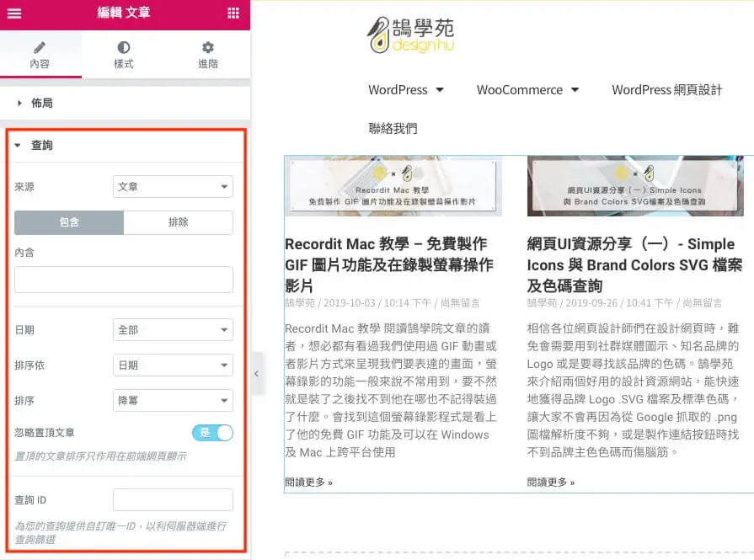Open the 排序依 order-by dropdown
The image size is (754, 560).
pyautogui.click(x=173, y=365)
